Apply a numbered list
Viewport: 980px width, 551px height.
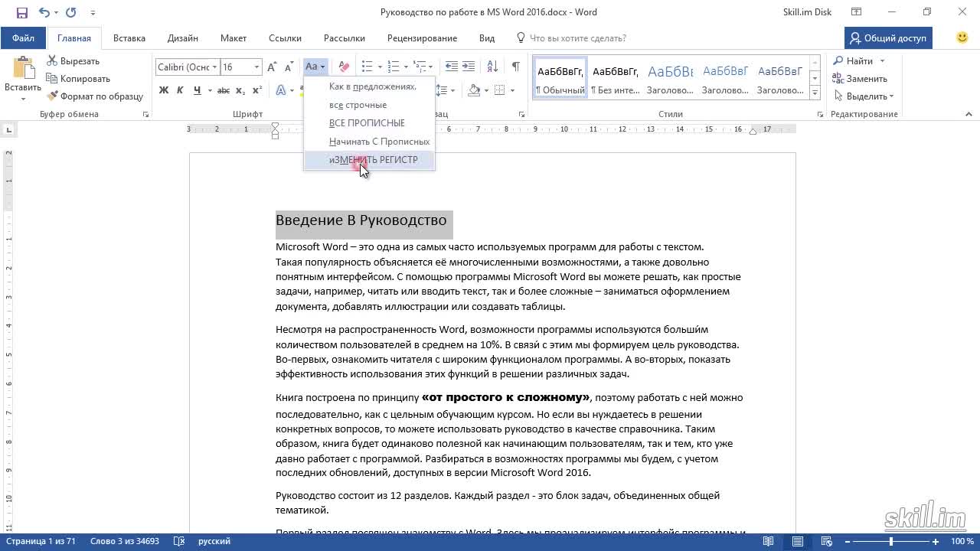coord(394,67)
